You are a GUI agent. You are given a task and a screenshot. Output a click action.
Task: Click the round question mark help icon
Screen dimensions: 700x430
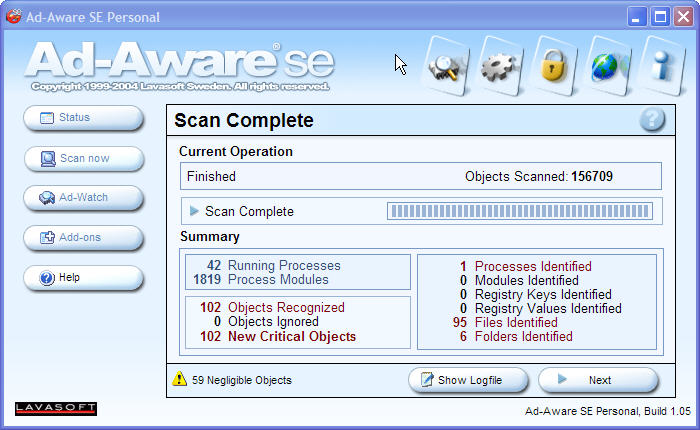652,120
